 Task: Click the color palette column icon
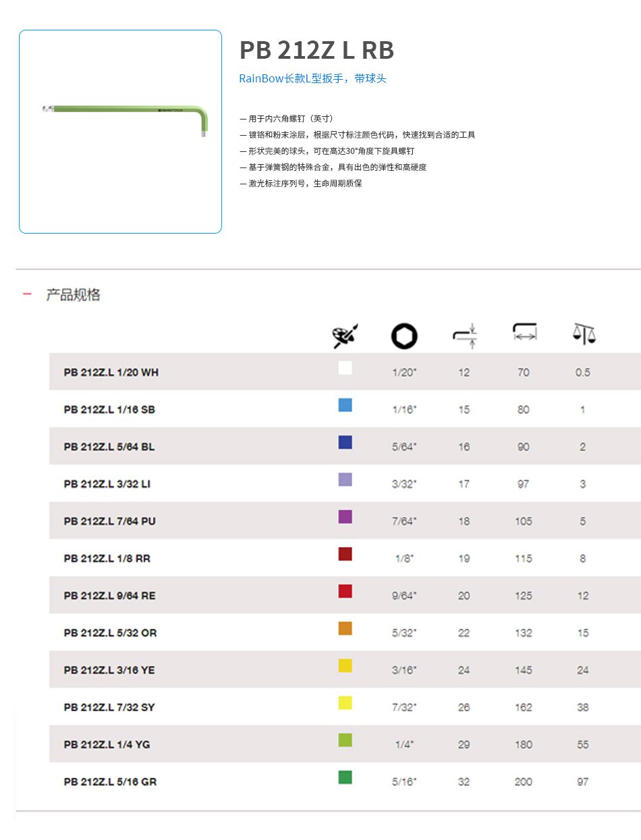pos(346,336)
